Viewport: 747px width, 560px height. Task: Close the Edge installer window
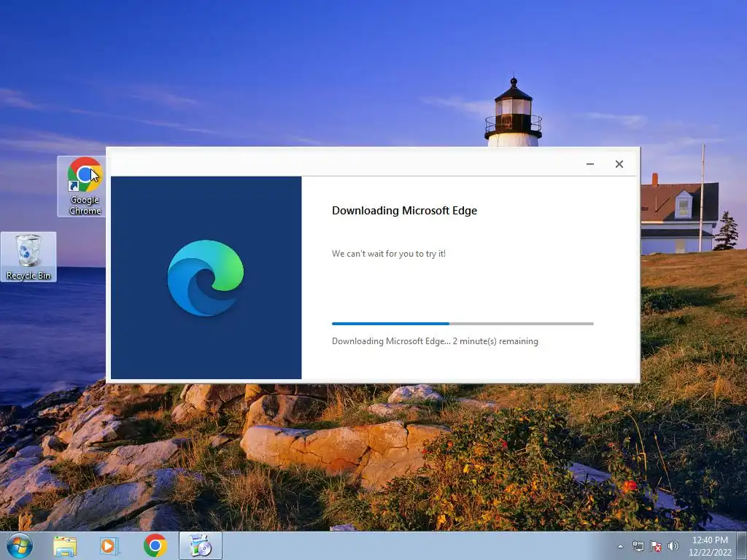[619, 164]
